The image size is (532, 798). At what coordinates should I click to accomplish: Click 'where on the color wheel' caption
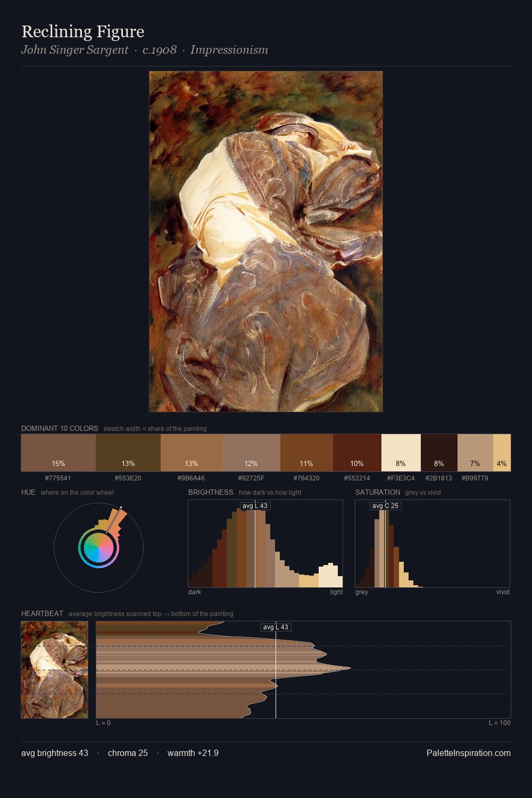pos(77,492)
